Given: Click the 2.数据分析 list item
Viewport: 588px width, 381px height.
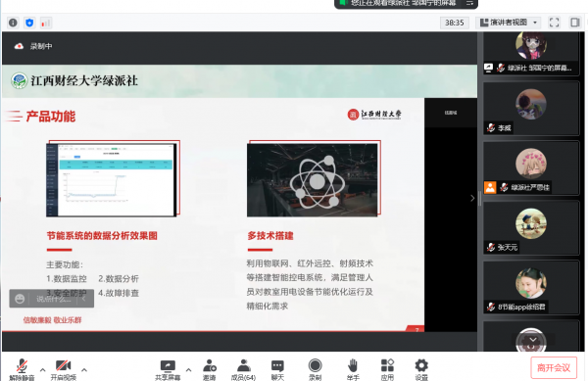Looking at the screenshot, I should coord(119,279).
